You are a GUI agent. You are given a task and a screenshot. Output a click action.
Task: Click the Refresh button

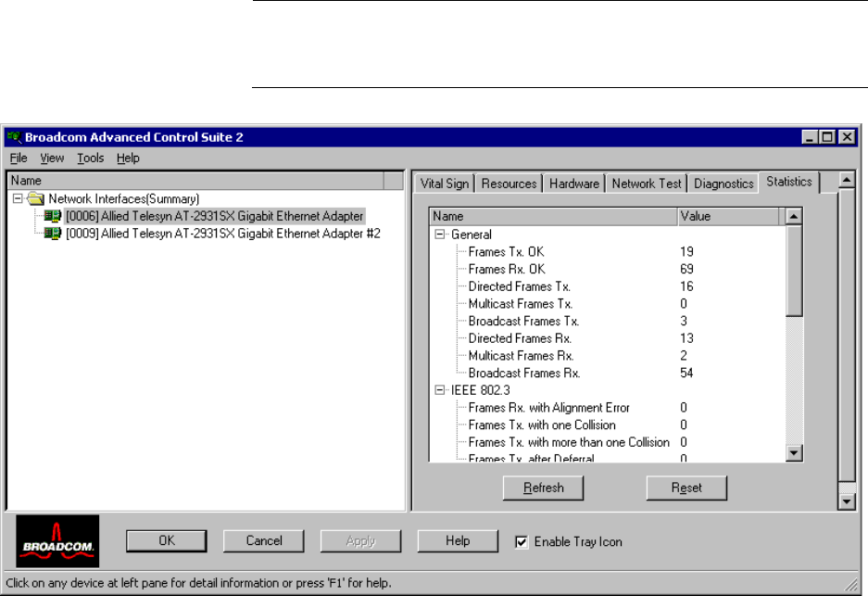coord(543,488)
